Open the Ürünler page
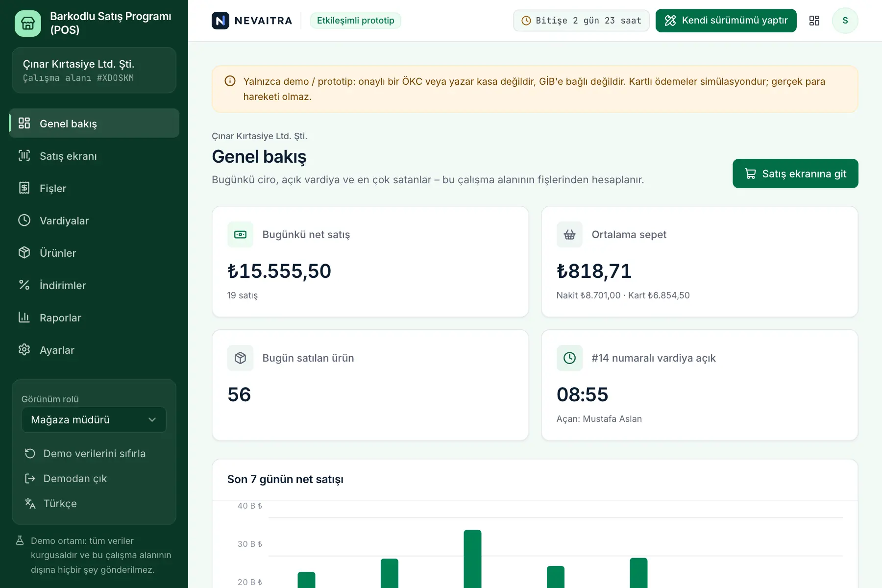Image resolution: width=882 pixels, height=588 pixels. tap(94, 253)
